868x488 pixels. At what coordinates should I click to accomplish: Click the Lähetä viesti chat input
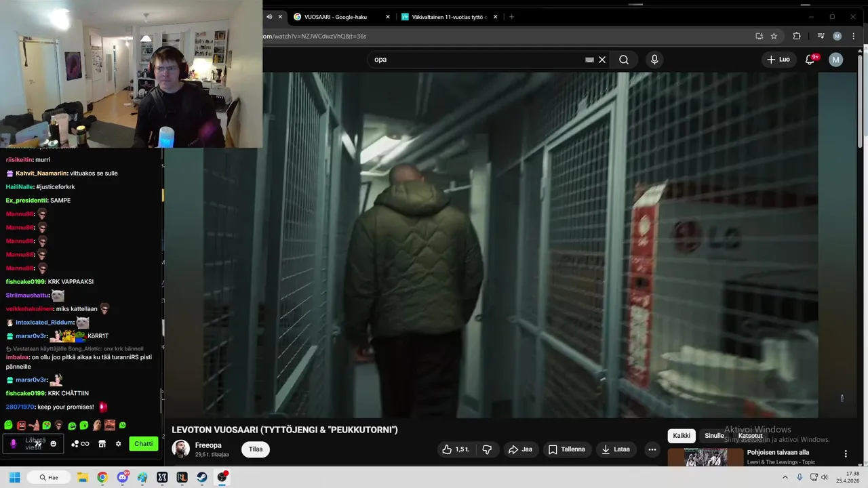pos(35,444)
